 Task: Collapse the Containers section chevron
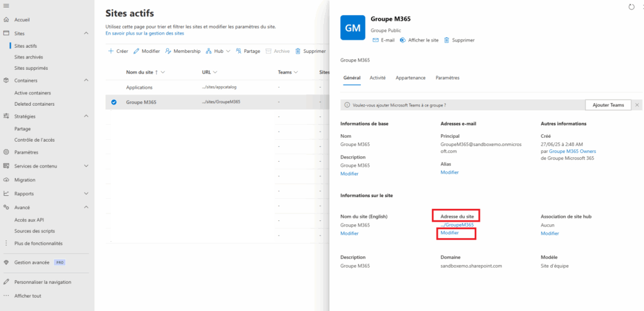pos(86,81)
